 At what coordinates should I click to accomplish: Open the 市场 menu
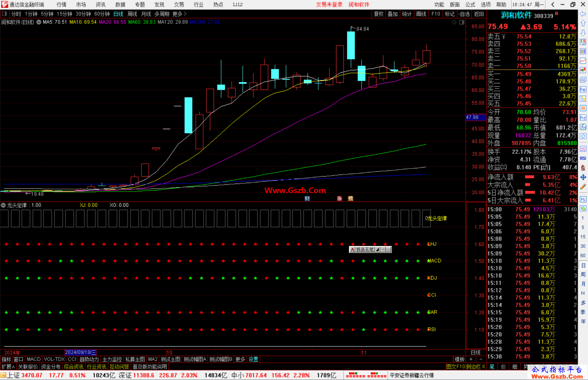coord(81,5)
